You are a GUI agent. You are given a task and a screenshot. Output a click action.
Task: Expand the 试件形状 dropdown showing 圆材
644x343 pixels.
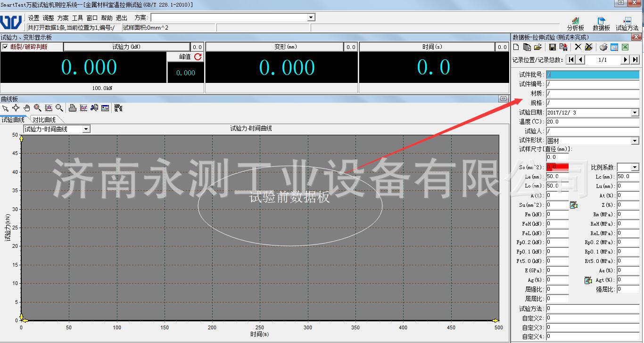click(635, 141)
